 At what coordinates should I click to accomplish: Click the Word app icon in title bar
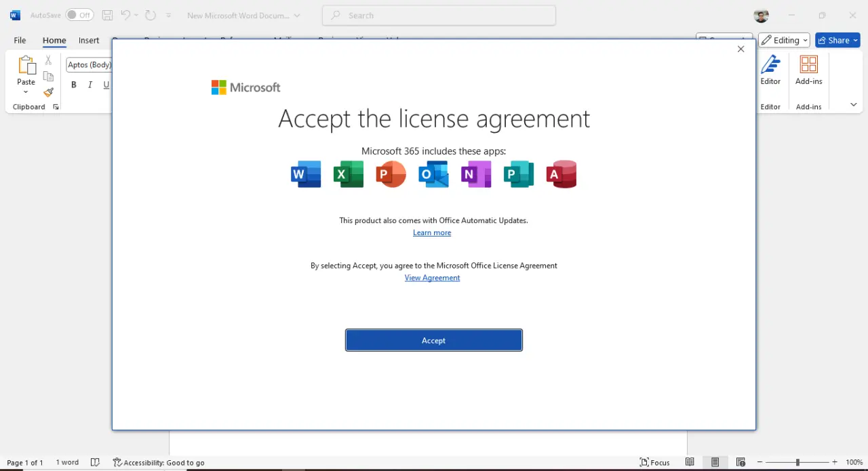click(15, 15)
